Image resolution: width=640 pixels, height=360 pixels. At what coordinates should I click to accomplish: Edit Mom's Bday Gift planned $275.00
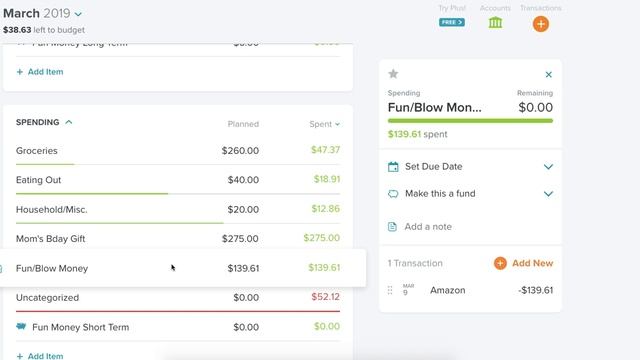pyautogui.click(x=240, y=239)
